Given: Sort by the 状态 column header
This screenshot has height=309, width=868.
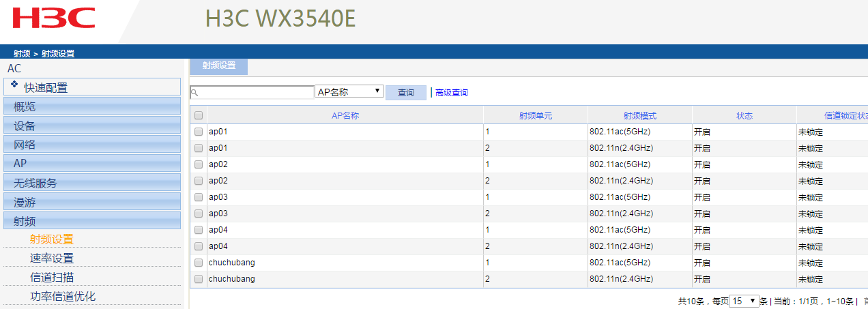Looking at the screenshot, I should coord(744,116).
